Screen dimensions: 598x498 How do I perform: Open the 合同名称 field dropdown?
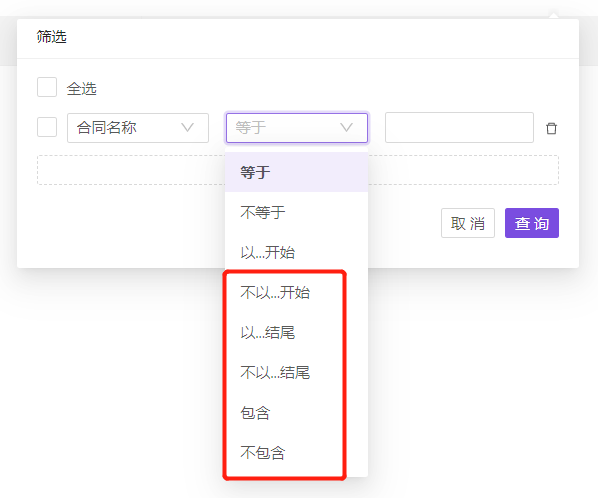coord(138,128)
